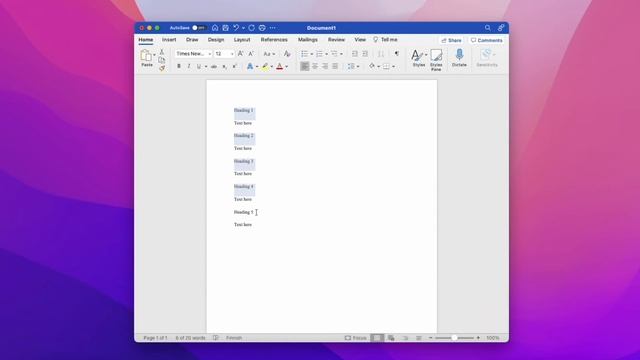Click the Share button
Viewport: 640px width, 360px height.
click(x=451, y=40)
